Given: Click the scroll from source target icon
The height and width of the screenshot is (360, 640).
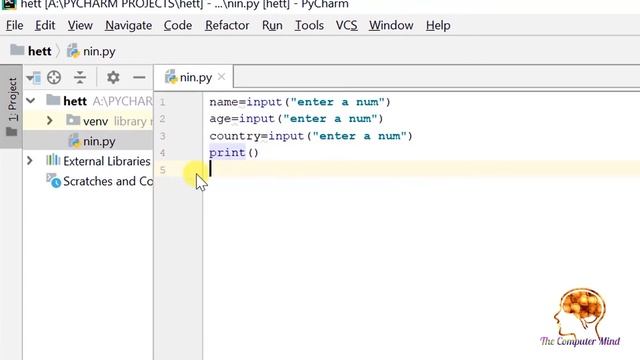Looking at the screenshot, I should [x=54, y=77].
